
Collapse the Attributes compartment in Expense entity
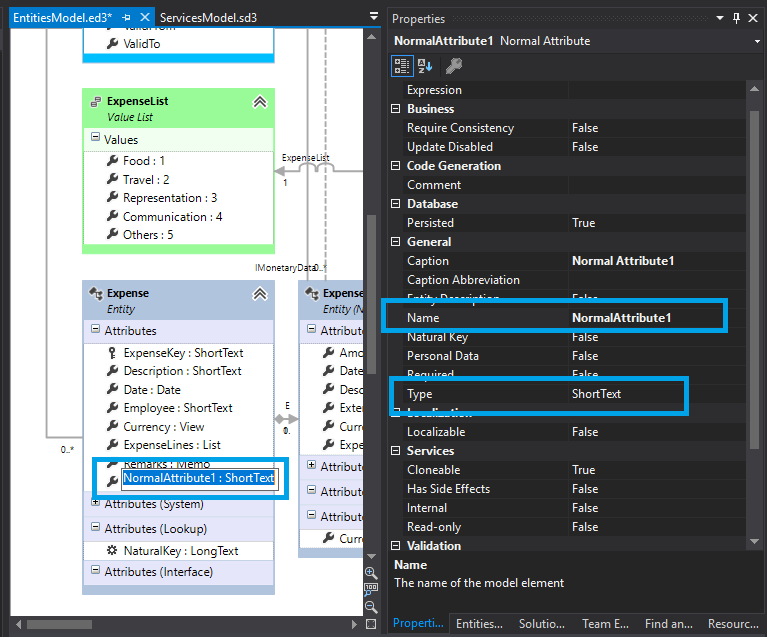(x=96, y=329)
